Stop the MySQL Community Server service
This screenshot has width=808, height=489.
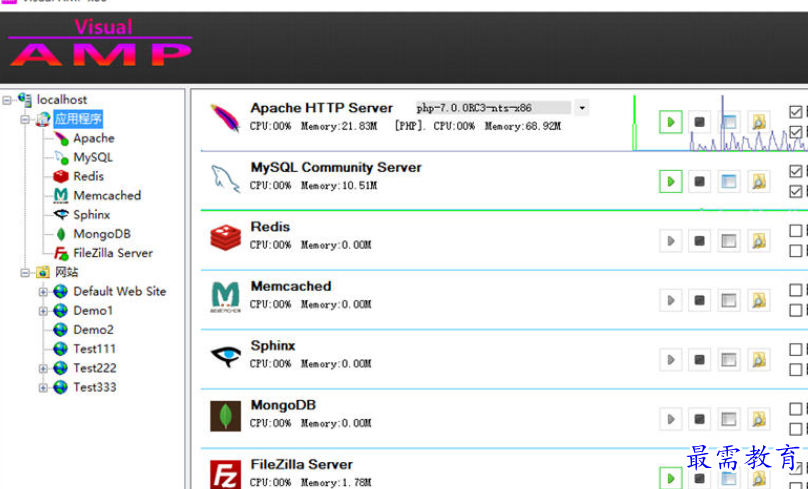[x=699, y=181]
